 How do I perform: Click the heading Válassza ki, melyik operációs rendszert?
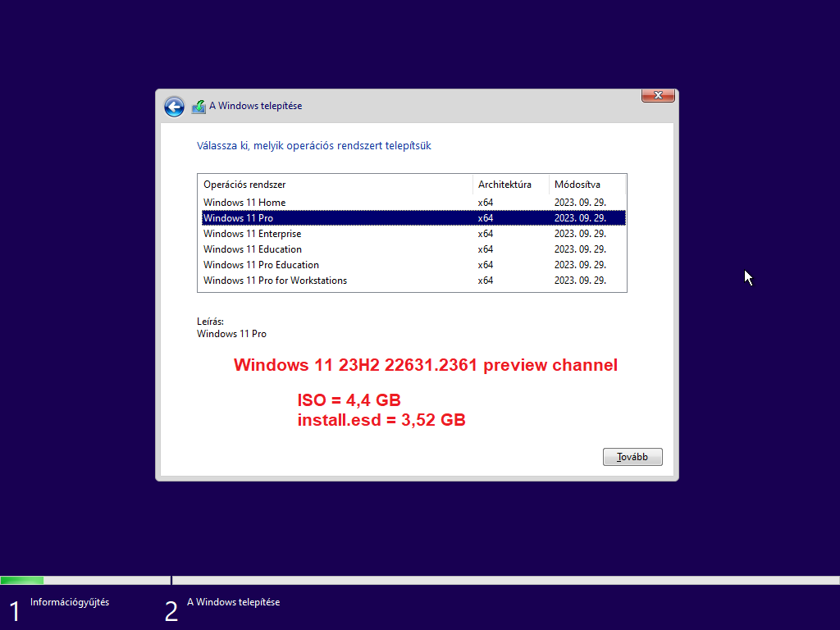tap(314, 146)
